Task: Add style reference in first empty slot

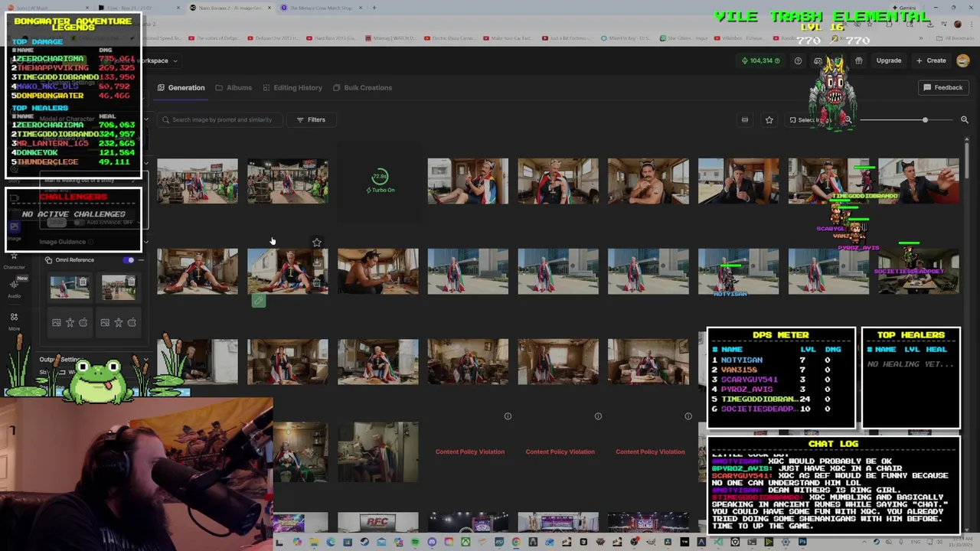Action: point(83,323)
